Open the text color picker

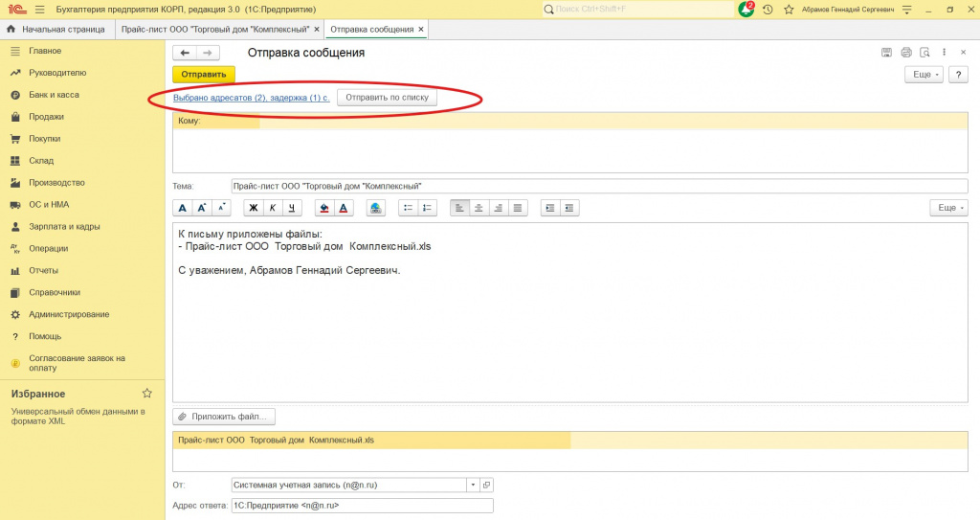pyautogui.click(x=344, y=208)
